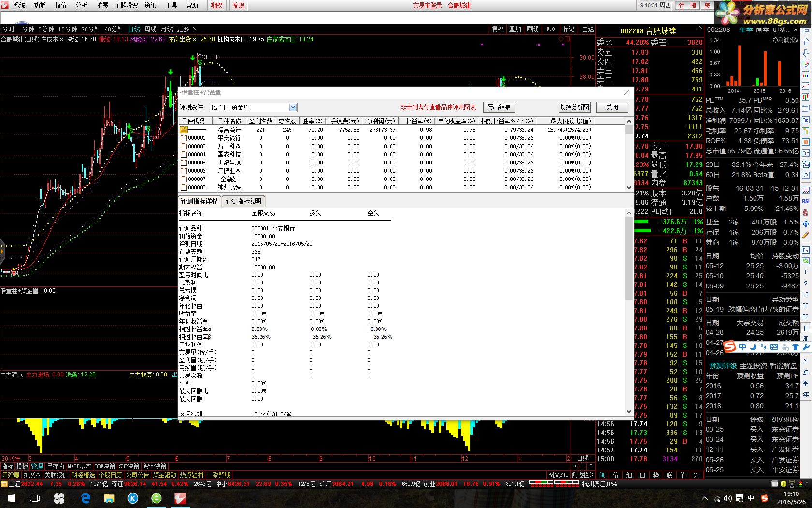The width and height of the screenshot is (812, 508).
Task: Select the 60分钟 period tab
Action: pos(114,30)
